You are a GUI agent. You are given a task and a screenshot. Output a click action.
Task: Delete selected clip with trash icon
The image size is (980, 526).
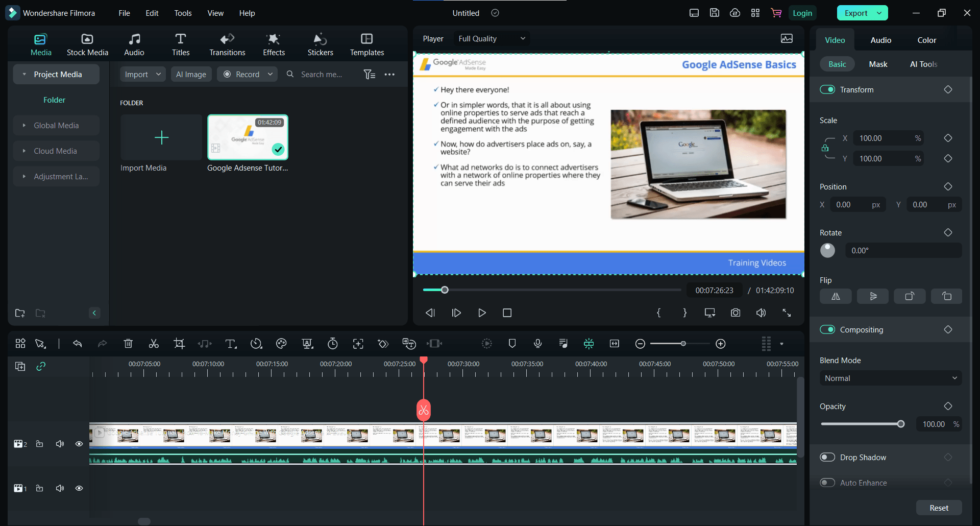tap(128, 344)
